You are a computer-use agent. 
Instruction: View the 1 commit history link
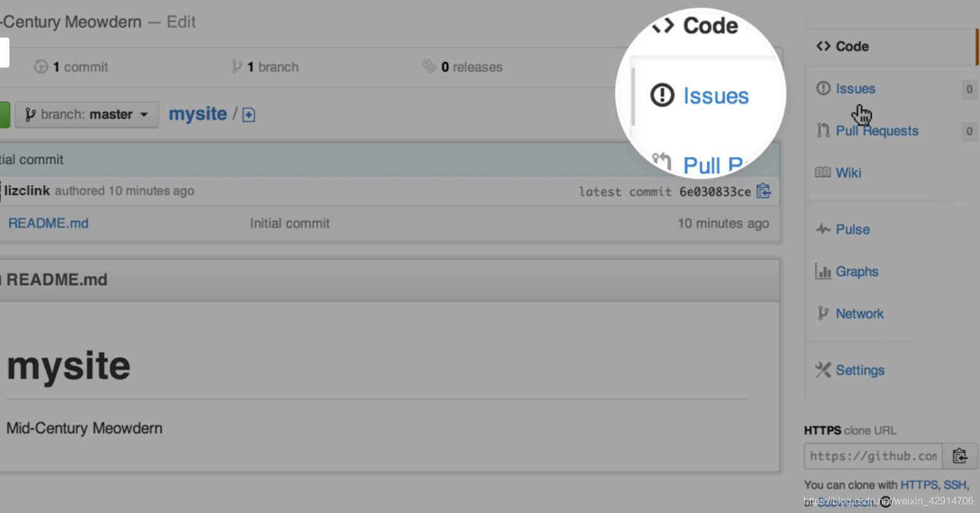point(71,67)
